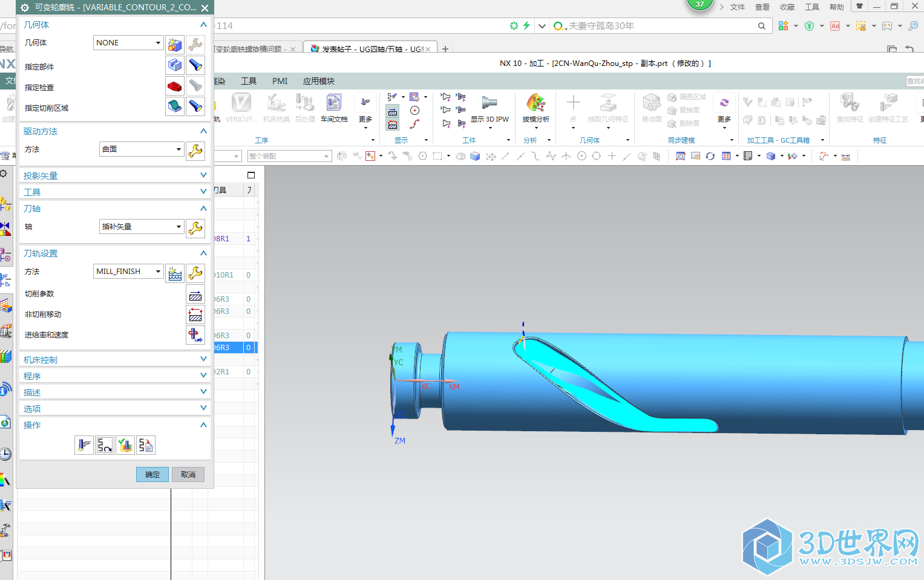Collapse the 刀轨设置 section
The height and width of the screenshot is (580, 924).
tap(115, 253)
